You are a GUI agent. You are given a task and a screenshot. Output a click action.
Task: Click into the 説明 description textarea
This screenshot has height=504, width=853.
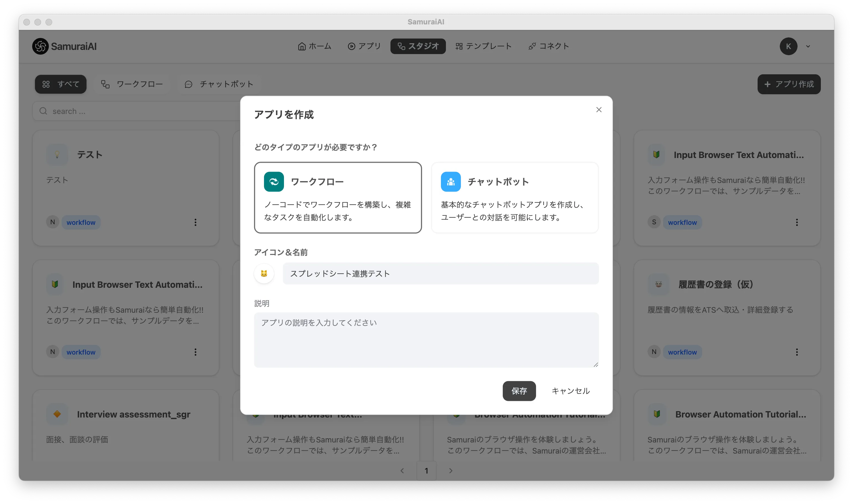click(426, 340)
